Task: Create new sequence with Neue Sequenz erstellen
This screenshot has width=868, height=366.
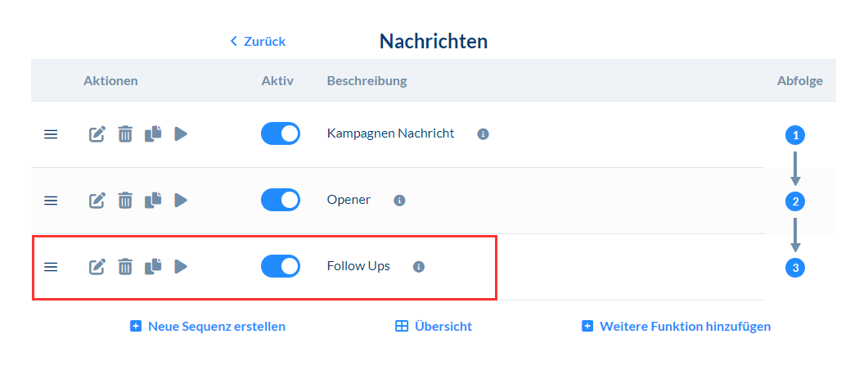Action: tap(208, 326)
